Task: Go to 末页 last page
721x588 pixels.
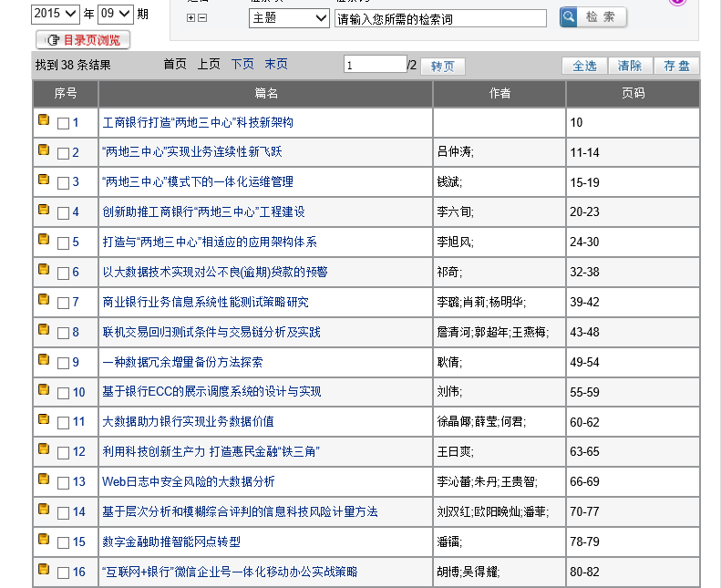Action: pos(276,64)
